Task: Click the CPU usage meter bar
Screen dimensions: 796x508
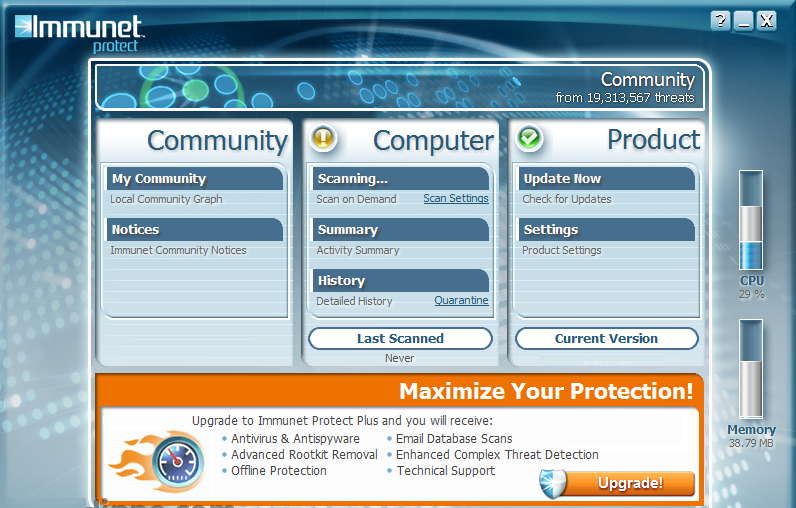Action: point(751,220)
